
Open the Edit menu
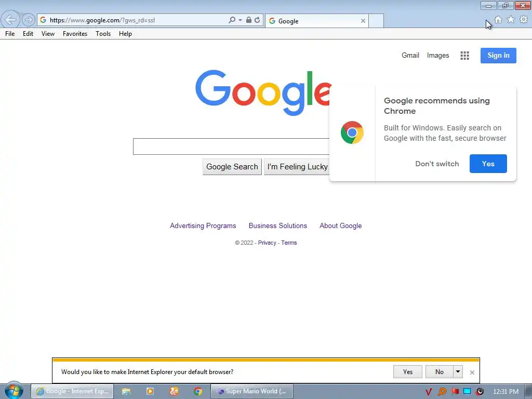click(28, 34)
